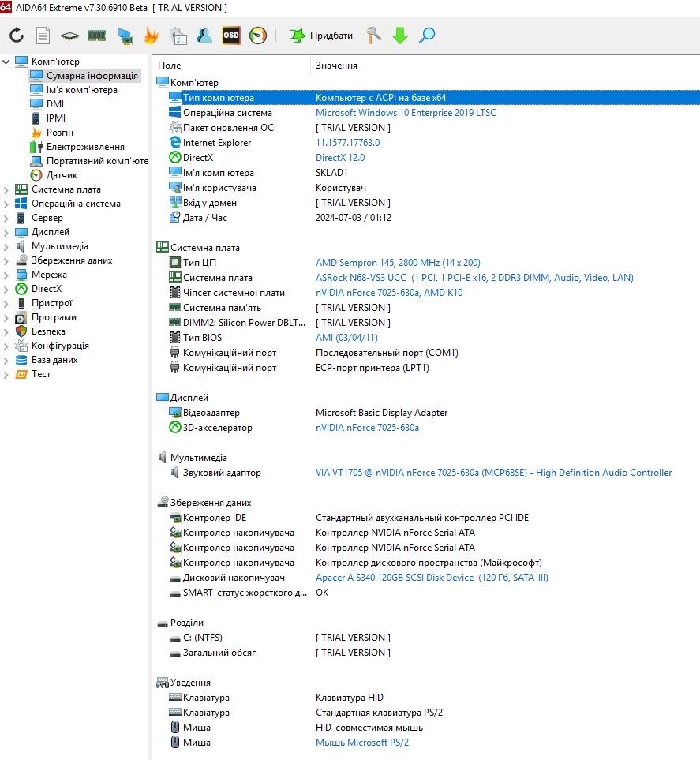This screenshot has width=700, height=760.
Task: Expand the Системна плата tree node
Action: tap(6, 189)
